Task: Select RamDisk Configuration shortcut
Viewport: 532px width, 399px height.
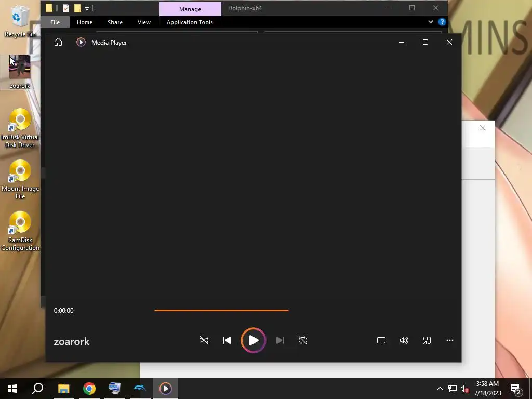Action: [x=20, y=231]
